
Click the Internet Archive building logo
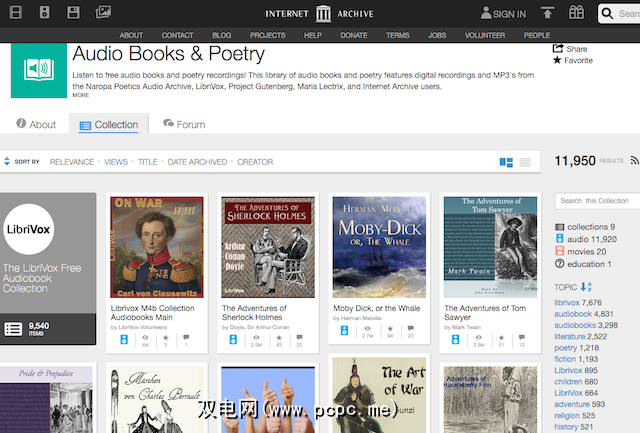click(322, 13)
